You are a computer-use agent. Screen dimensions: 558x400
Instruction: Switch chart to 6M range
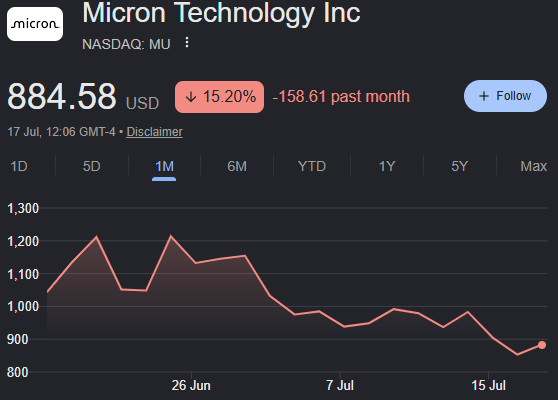[x=237, y=166]
